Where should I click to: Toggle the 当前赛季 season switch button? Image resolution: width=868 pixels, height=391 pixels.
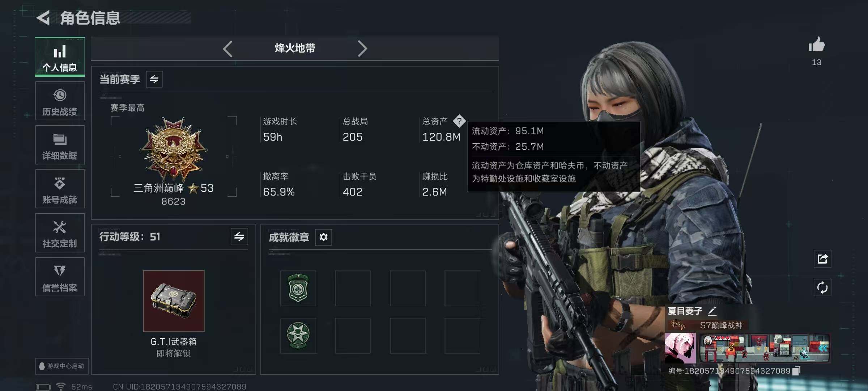point(154,79)
